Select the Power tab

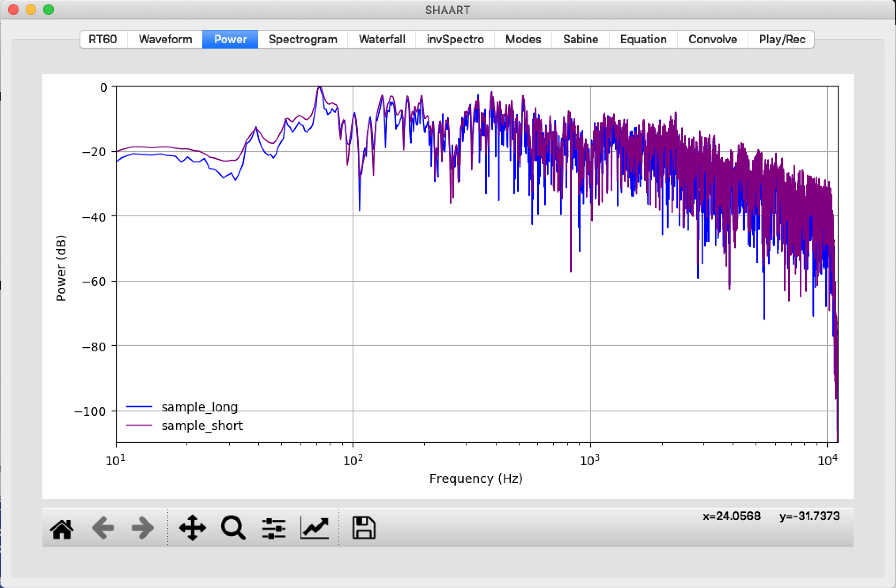(x=230, y=39)
